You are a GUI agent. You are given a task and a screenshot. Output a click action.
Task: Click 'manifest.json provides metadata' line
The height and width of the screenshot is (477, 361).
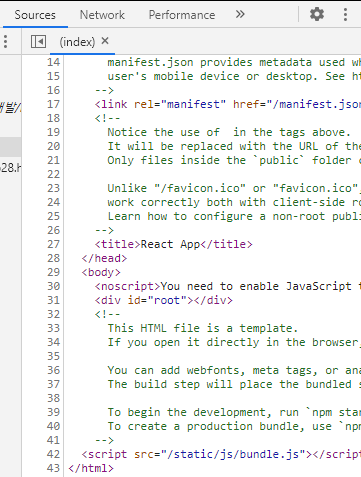point(234,62)
